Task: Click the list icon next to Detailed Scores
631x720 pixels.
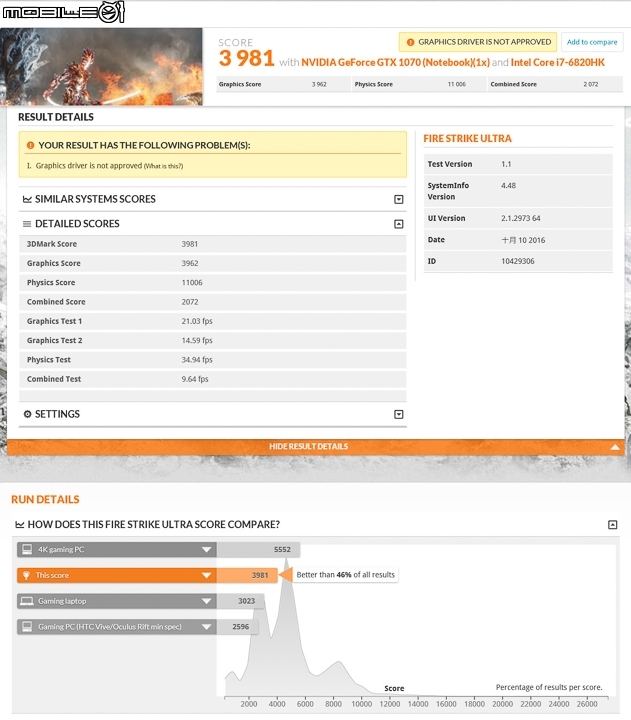Action: click(x=27, y=224)
